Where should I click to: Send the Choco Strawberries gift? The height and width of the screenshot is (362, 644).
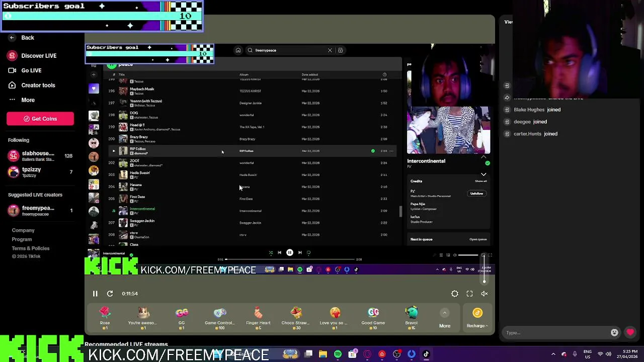(296, 318)
